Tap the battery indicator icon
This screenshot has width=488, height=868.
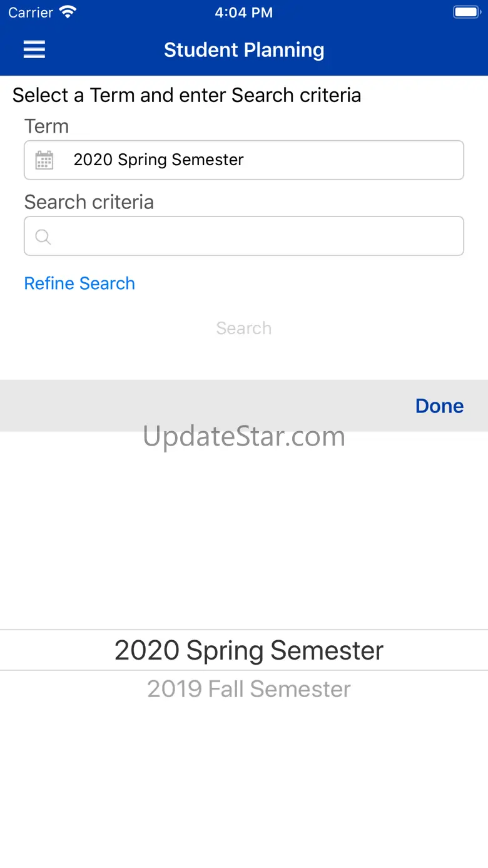point(466,13)
